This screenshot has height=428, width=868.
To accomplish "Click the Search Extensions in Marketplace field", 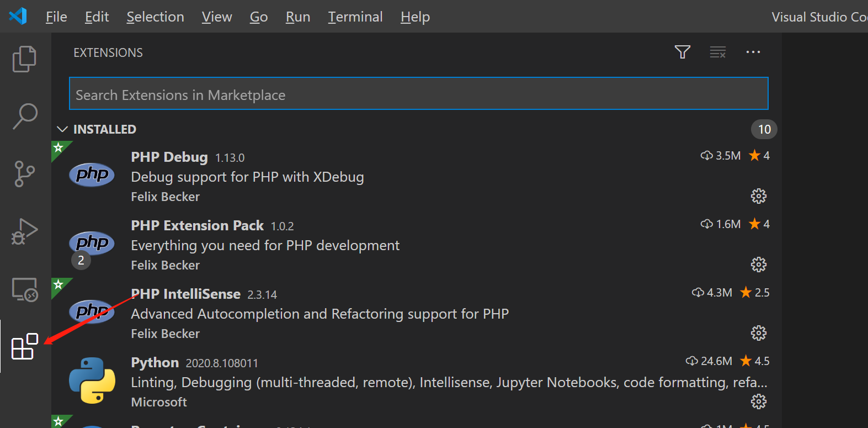I will (x=418, y=94).
